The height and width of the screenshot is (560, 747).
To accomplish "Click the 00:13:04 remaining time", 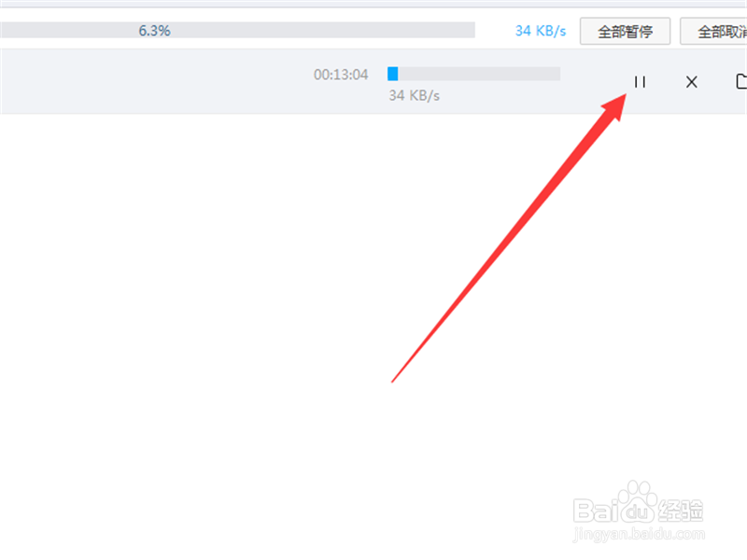I will click(x=341, y=75).
